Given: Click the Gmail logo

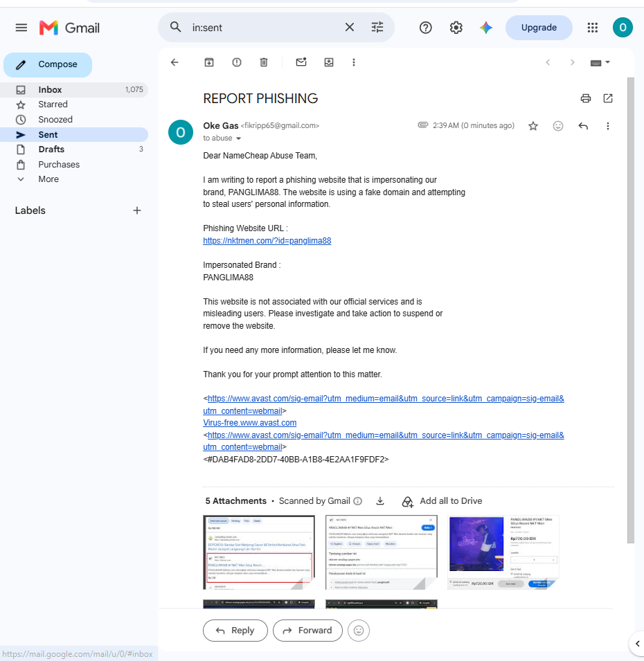Looking at the screenshot, I should (69, 28).
